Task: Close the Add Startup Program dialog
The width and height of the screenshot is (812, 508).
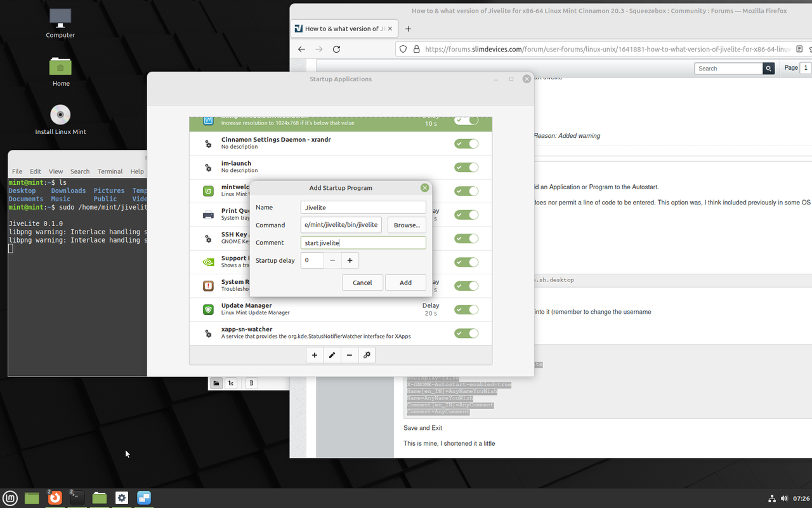Action: (x=424, y=188)
